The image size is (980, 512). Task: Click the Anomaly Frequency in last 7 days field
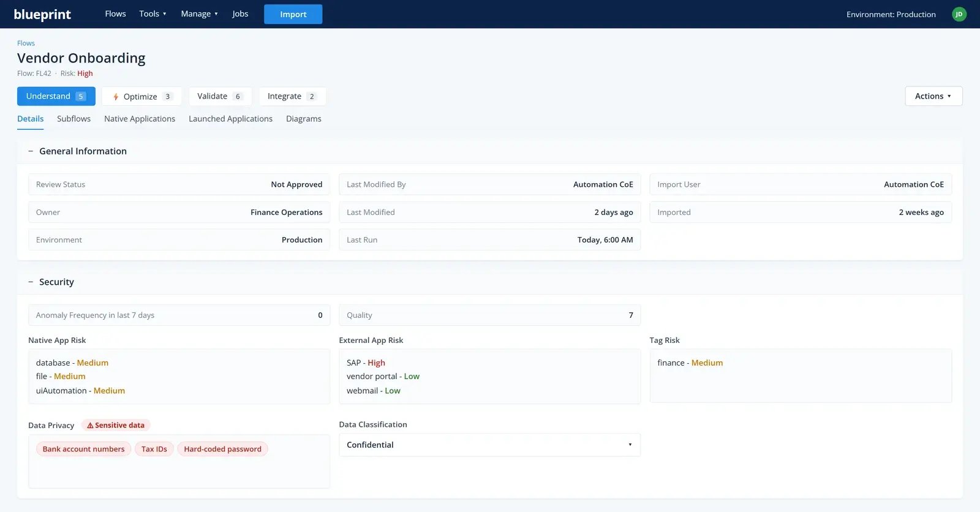[179, 315]
